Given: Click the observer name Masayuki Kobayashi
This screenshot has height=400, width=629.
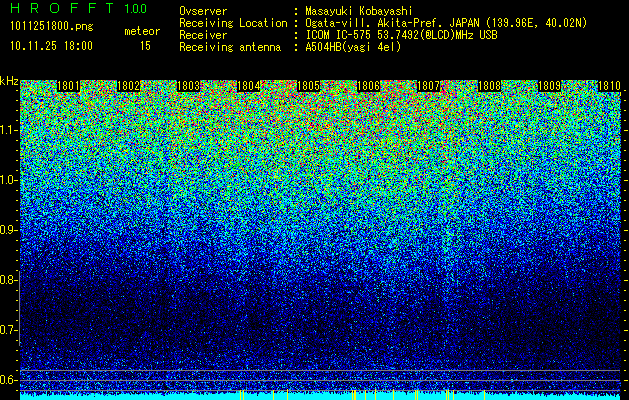Looking at the screenshot, I should pos(359,11).
